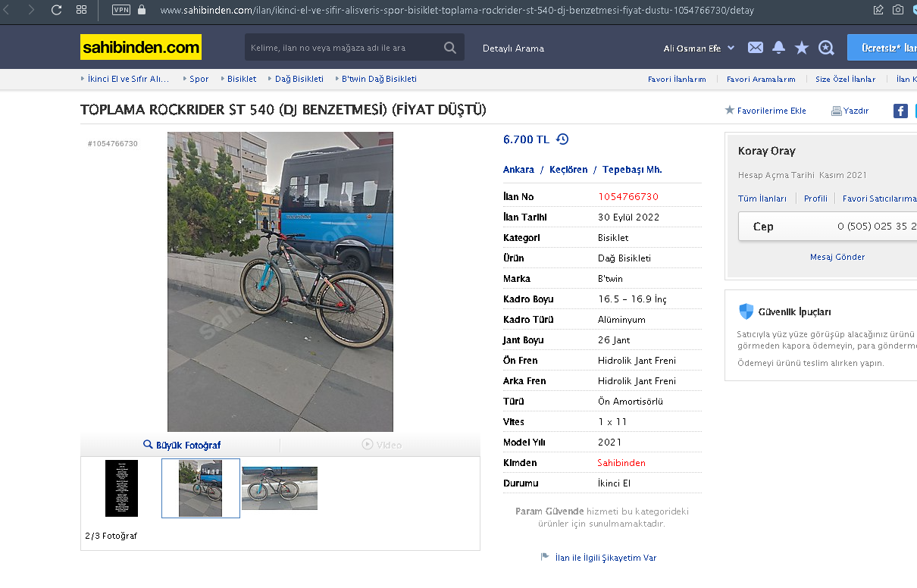This screenshot has width=917, height=588.
Task: View price history clock icon
Action: [562, 139]
